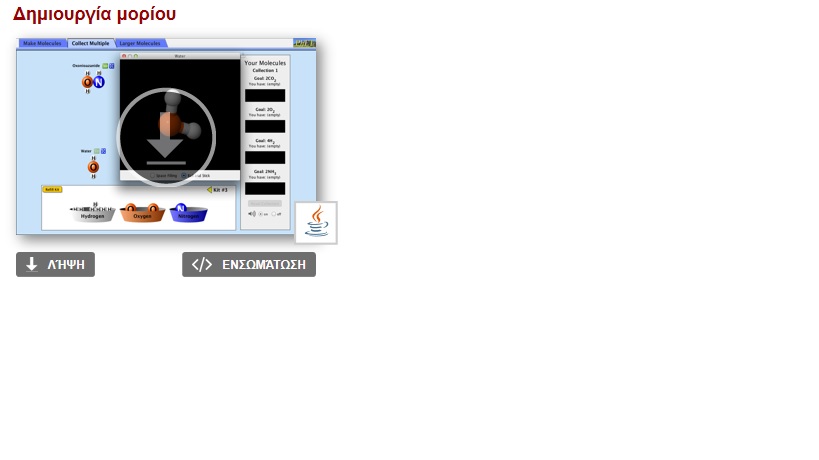Turn sound off with the off radio
The height and width of the screenshot is (460, 819).
click(274, 213)
